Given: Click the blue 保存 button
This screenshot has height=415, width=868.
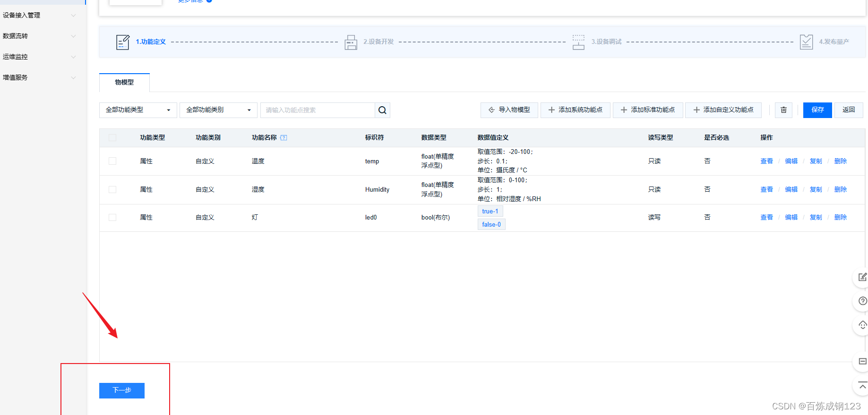Looking at the screenshot, I should pyautogui.click(x=817, y=110).
